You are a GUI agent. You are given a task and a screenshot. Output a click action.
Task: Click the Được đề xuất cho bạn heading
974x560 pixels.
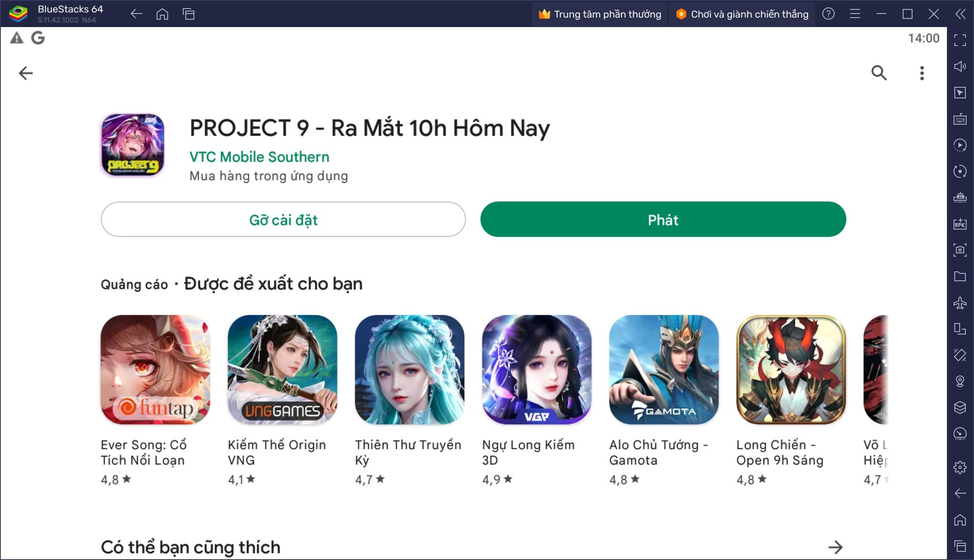(x=273, y=284)
